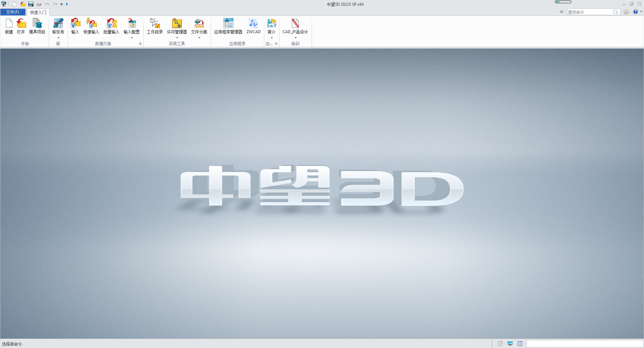Open the 文件(F) menu
The width and height of the screenshot is (644, 348).
tap(13, 12)
